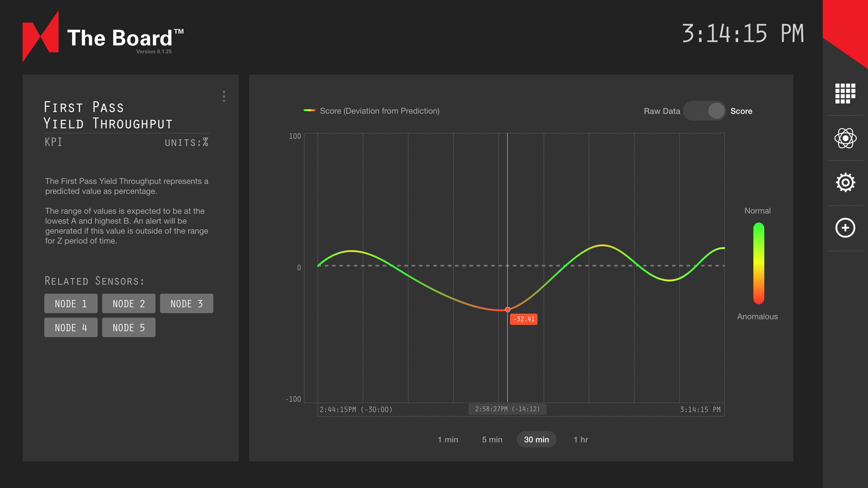Open the grid dashboard icon
The width and height of the screenshot is (868, 488).
pos(845,93)
